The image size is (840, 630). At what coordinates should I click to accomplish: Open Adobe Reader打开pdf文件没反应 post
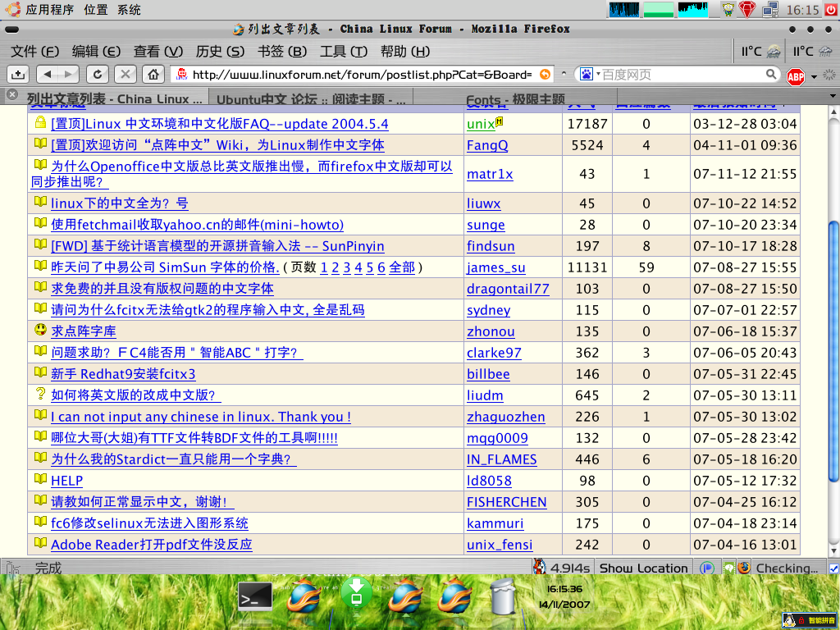coord(152,545)
